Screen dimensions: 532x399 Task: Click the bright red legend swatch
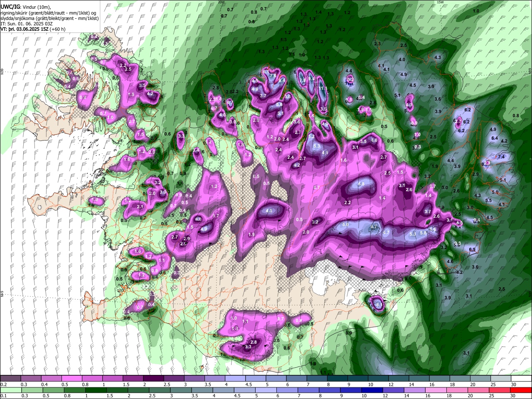pos(521,390)
